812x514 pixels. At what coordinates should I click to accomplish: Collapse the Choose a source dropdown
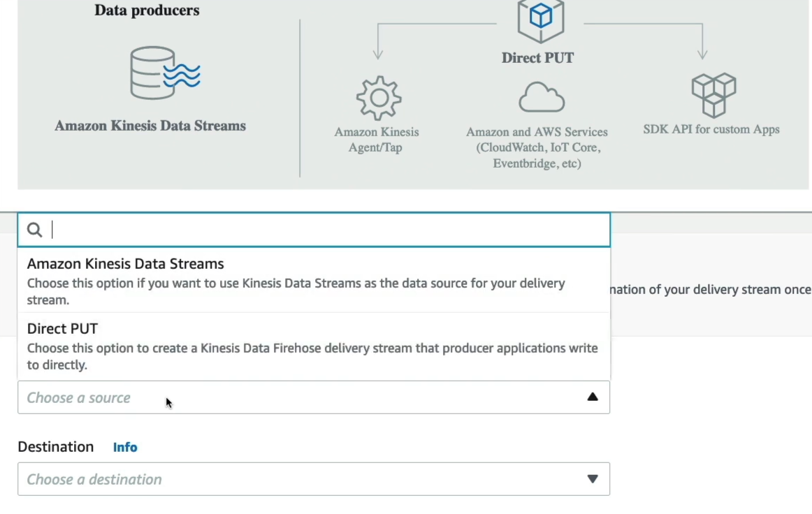[x=314, y=397]
